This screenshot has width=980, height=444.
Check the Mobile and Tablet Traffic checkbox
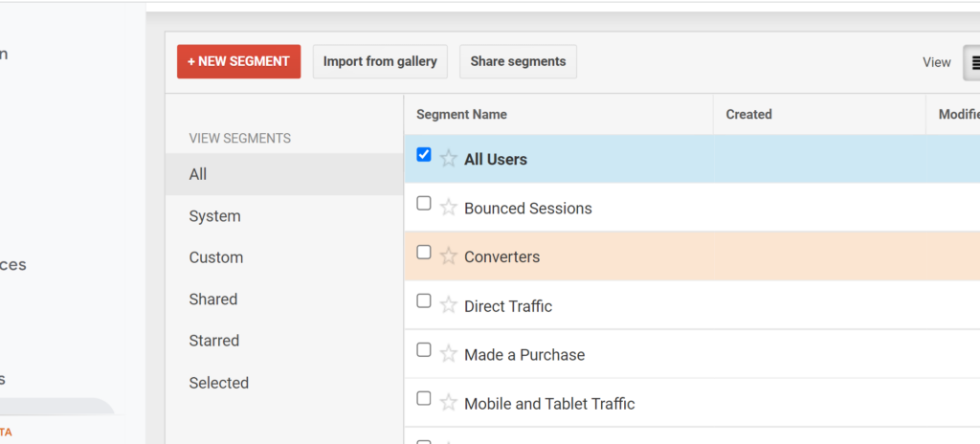[424, 398]
